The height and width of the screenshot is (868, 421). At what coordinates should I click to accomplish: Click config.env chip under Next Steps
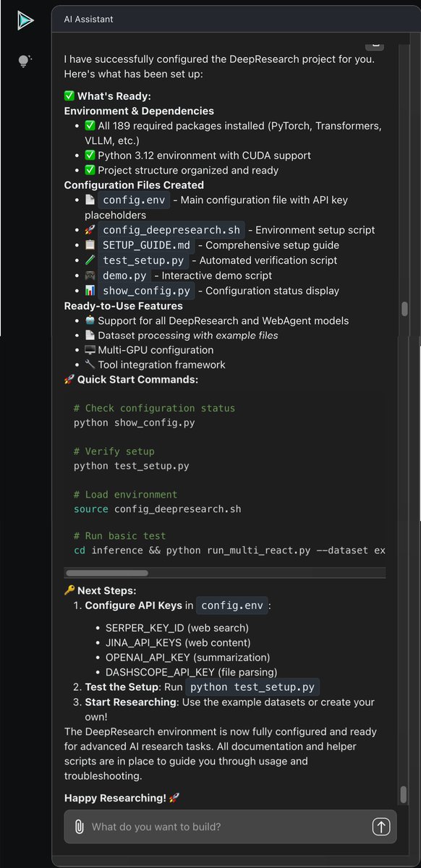point(234,605)
